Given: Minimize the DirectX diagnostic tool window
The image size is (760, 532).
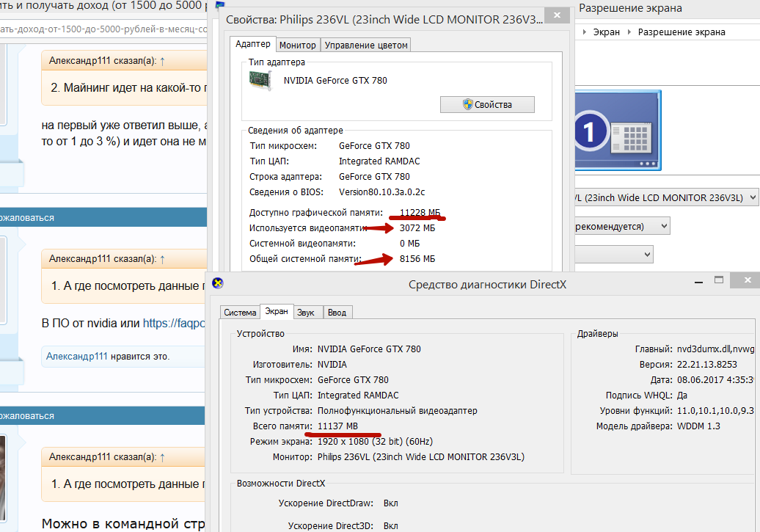Looking at the screenshot, I should click(698, 281).
